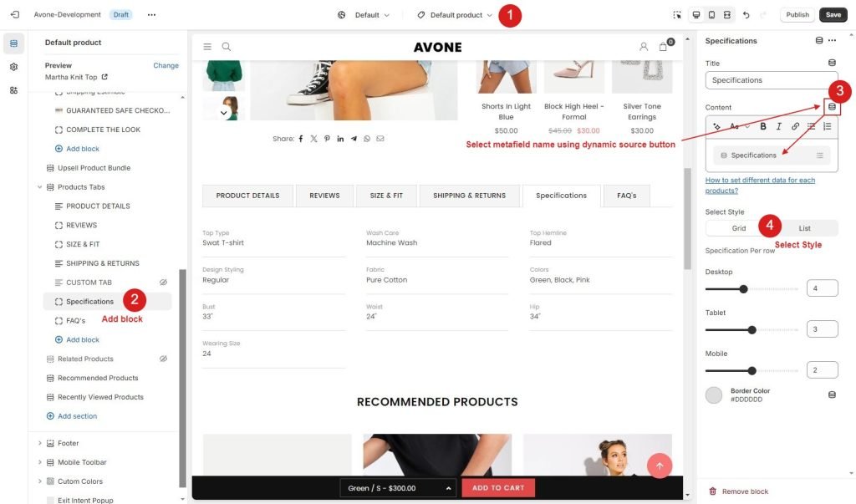Open the FAQ's product tab
The width and height of the screenshot is (856, 504).
pos(627,196)
